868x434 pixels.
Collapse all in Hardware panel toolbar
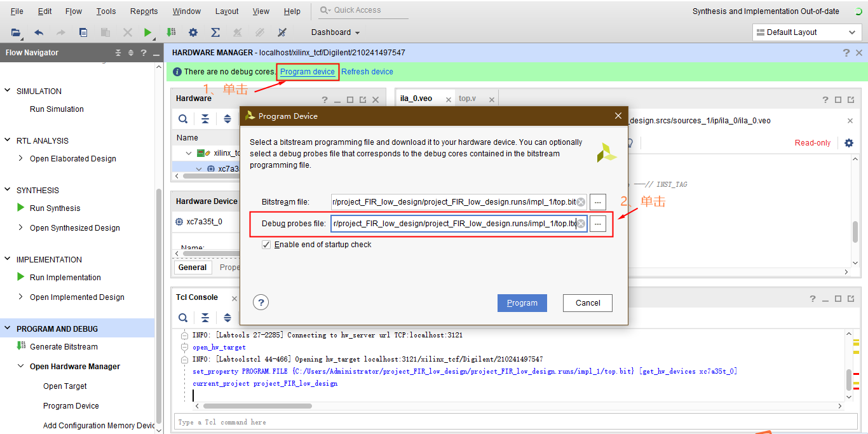coord(205,119)
